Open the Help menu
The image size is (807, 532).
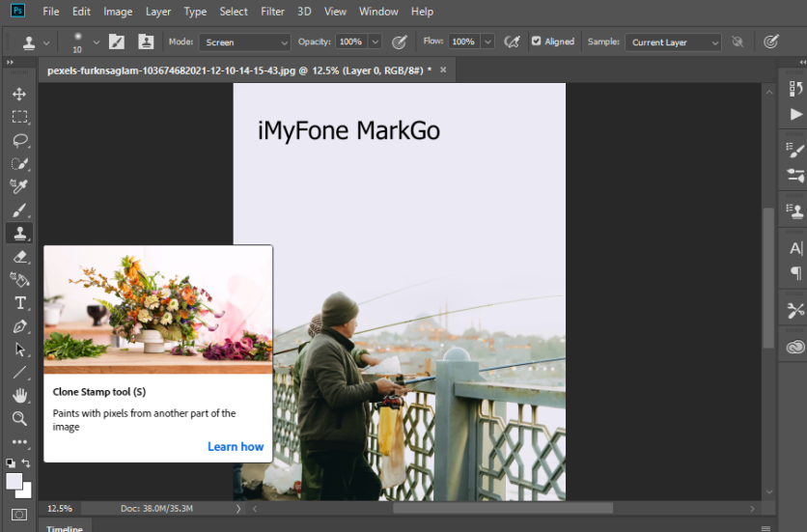click(422, 12)
